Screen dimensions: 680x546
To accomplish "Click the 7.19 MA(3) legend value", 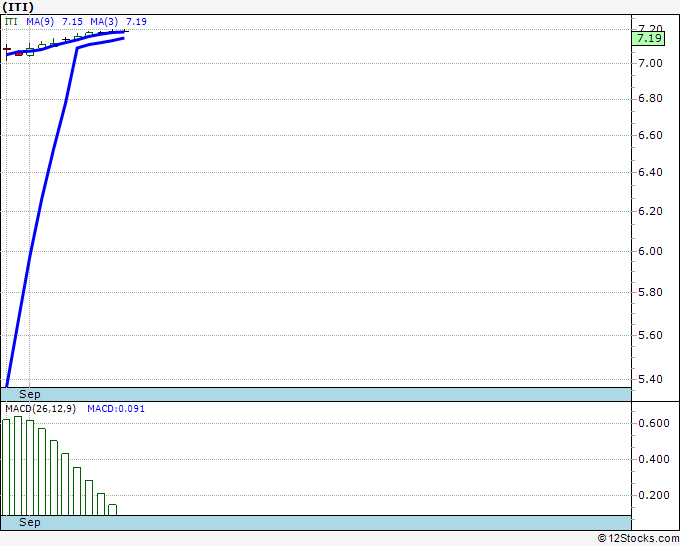I will tap(136, 22).
